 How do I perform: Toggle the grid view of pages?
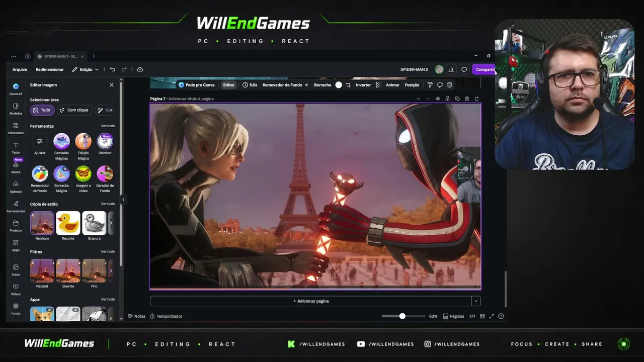tap(482, 316)
